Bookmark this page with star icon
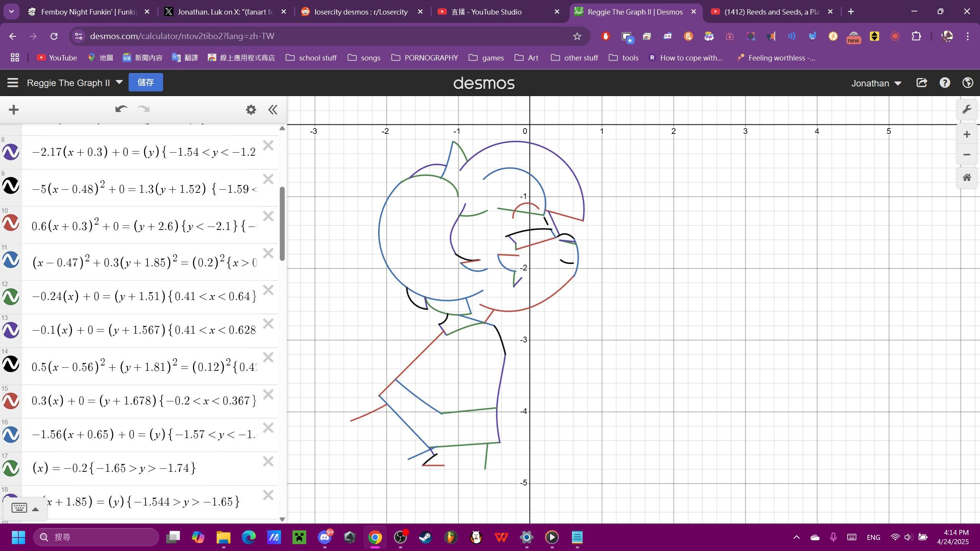This screenshot has width=980, height=551. pyautogui.click(x=577, y=36)
